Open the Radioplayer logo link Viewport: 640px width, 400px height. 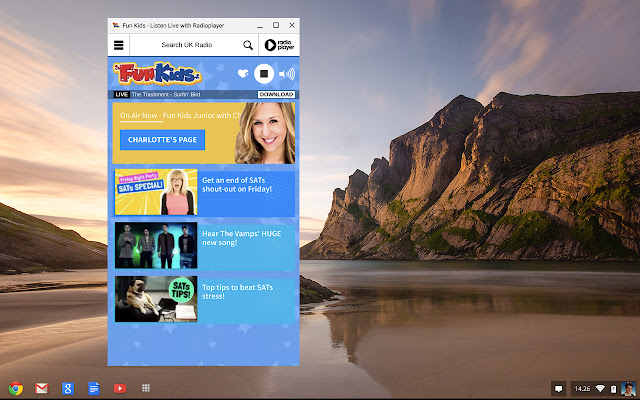pyautogui.click(x=279, y=45)
